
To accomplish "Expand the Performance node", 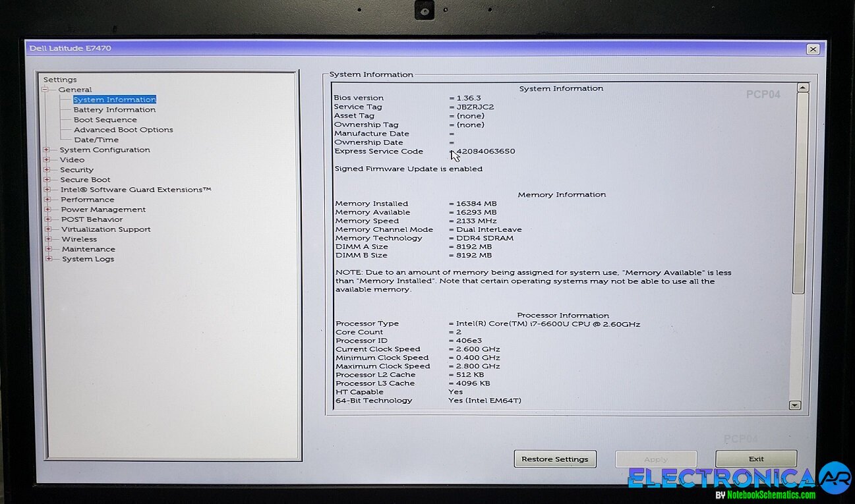I will pyautogui.click(x=47, y=199).
